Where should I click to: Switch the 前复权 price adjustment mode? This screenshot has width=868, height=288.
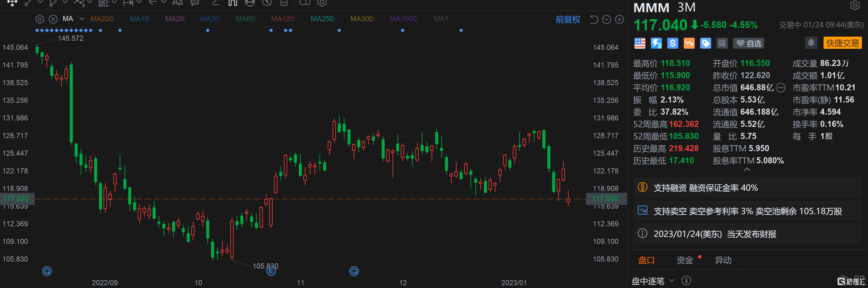(x=568, y=19)
